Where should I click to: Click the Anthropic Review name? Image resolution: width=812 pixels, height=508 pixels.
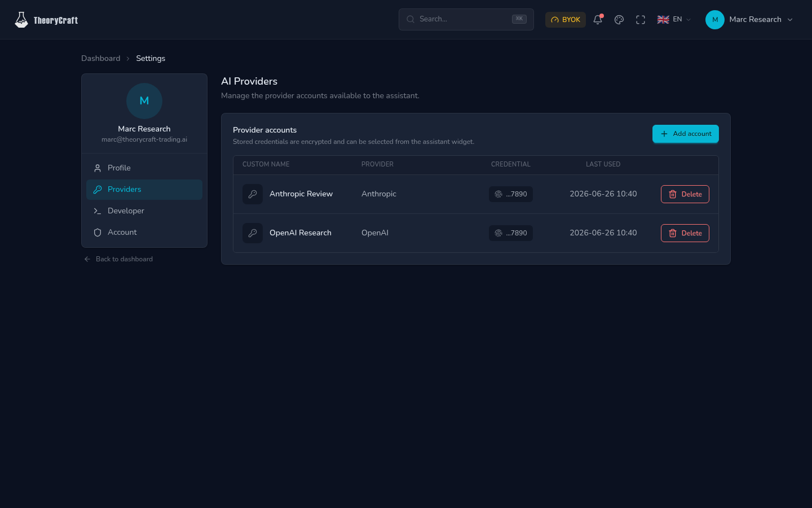(x=301, y=194)
